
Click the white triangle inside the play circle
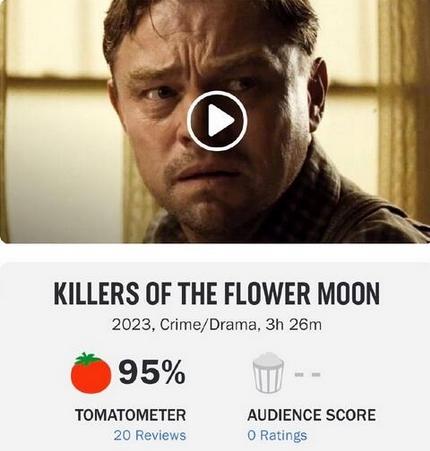(x=221, y=121)
